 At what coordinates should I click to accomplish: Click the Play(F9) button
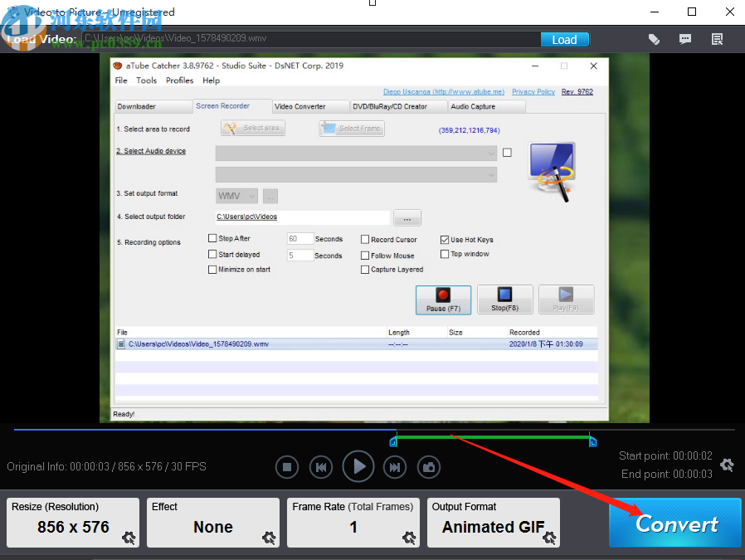pos(566,299)
